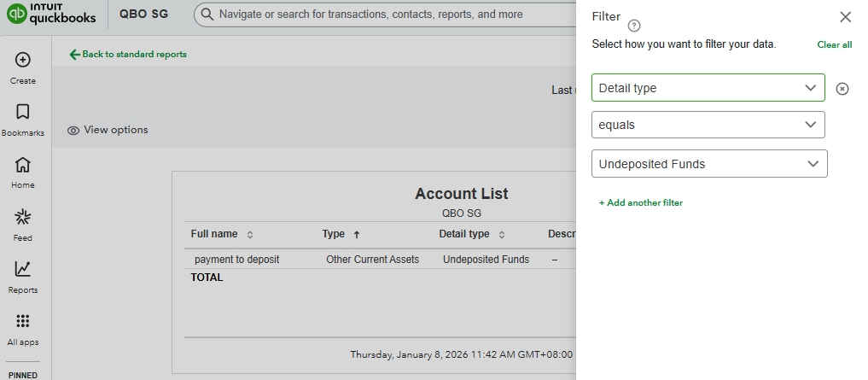
Task: Click Add another filter link
Action: [641, 203]
